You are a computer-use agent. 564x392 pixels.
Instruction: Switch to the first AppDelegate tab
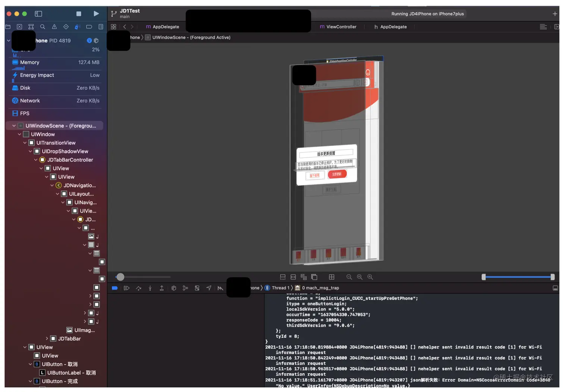coord(163,27)
